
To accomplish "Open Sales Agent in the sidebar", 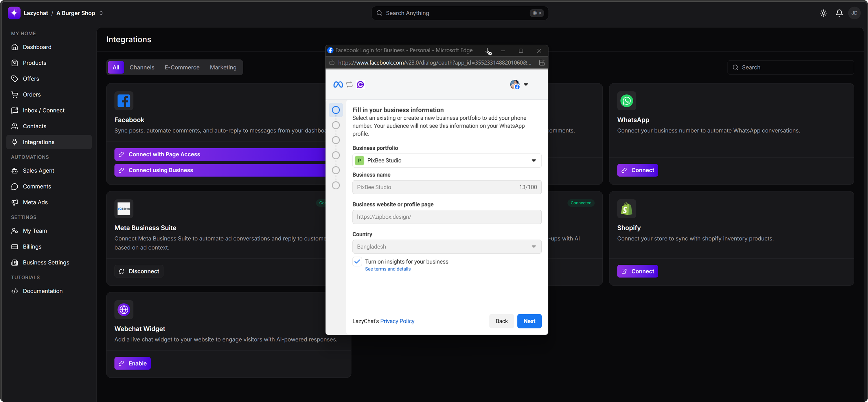I will (x=38, y=171).
